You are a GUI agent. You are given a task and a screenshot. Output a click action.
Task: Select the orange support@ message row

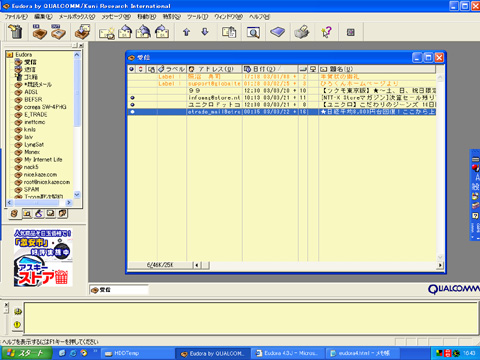[x=282, y=84]
